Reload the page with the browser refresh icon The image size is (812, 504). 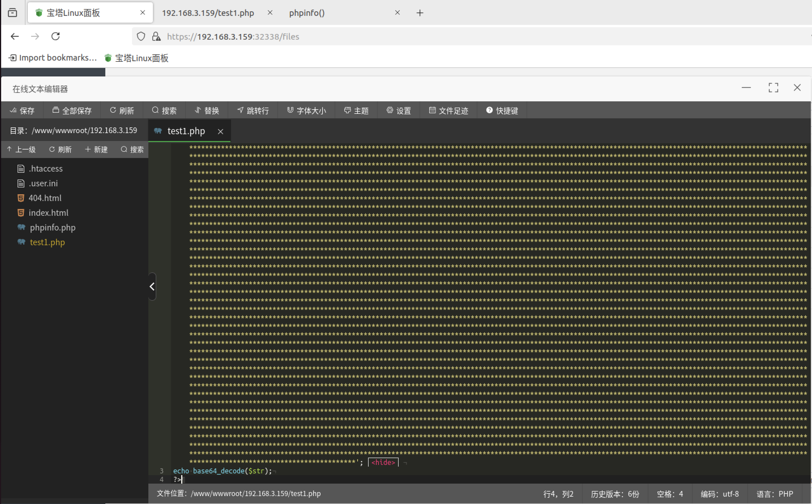(x=56, y=36)
